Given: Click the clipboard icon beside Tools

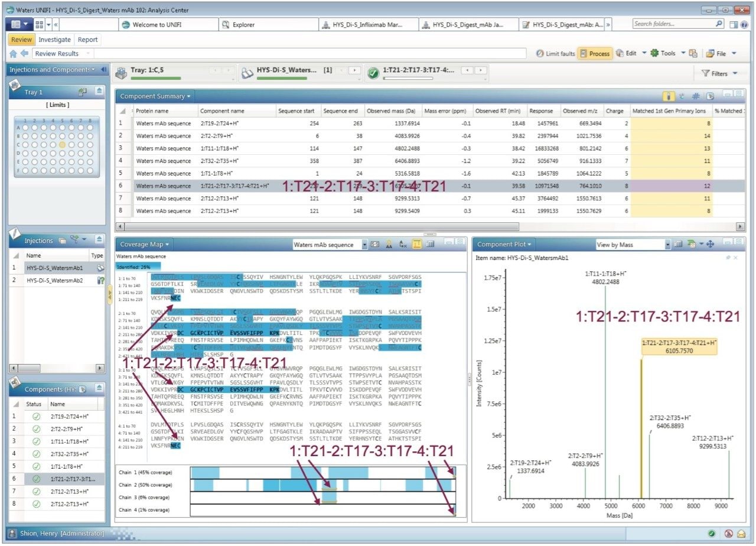Looking at the screenshot, I should tap(693, 53).
